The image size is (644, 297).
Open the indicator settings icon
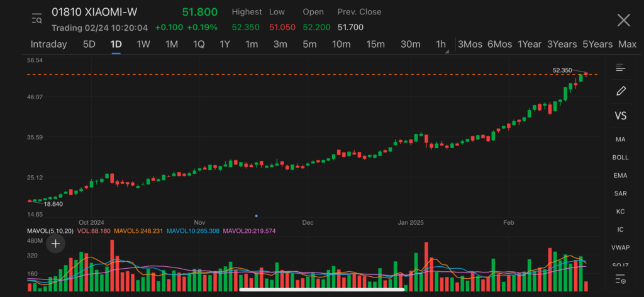pyautogui.click(x=620, y=279)
